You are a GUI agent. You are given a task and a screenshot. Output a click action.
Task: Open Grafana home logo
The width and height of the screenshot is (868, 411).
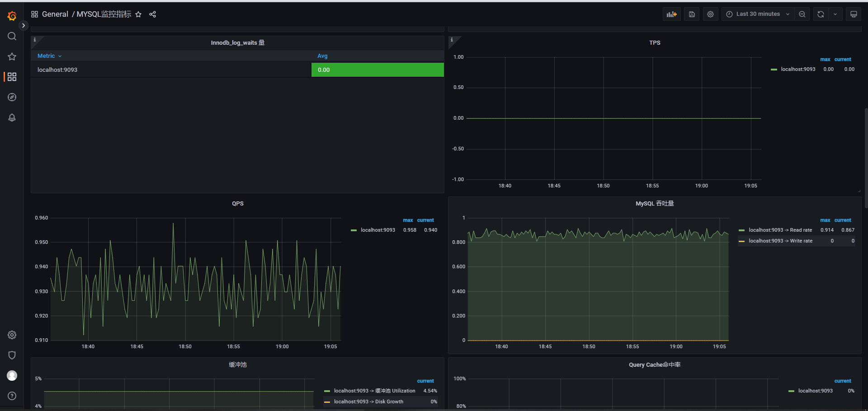pyautogui.click(x=12, y=16)
